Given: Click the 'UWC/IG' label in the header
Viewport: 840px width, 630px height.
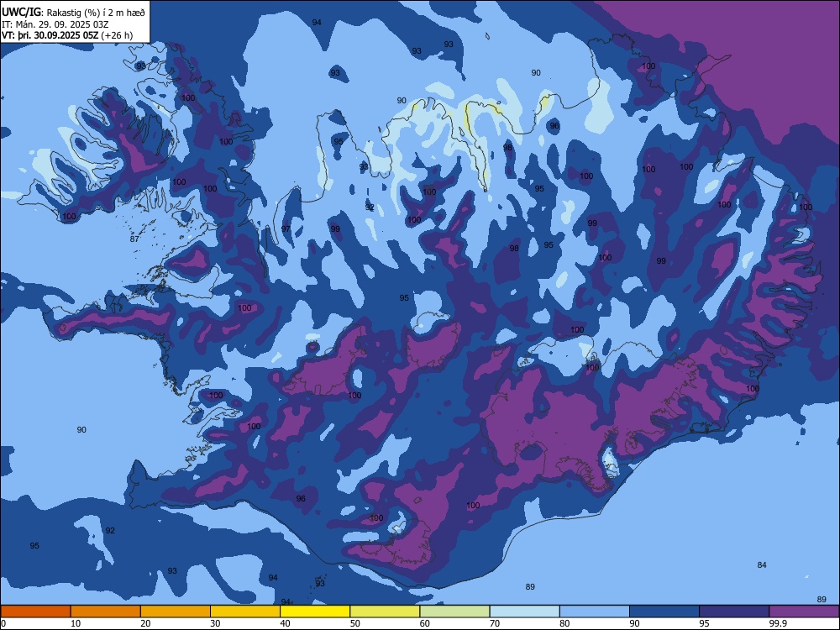Looking at the screenshot, I should (21, 13).
